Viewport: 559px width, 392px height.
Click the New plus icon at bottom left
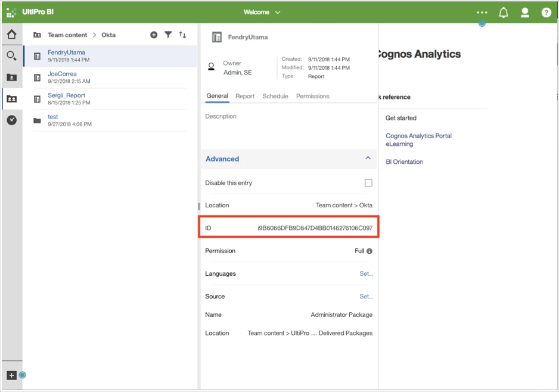tap(11, 375)
